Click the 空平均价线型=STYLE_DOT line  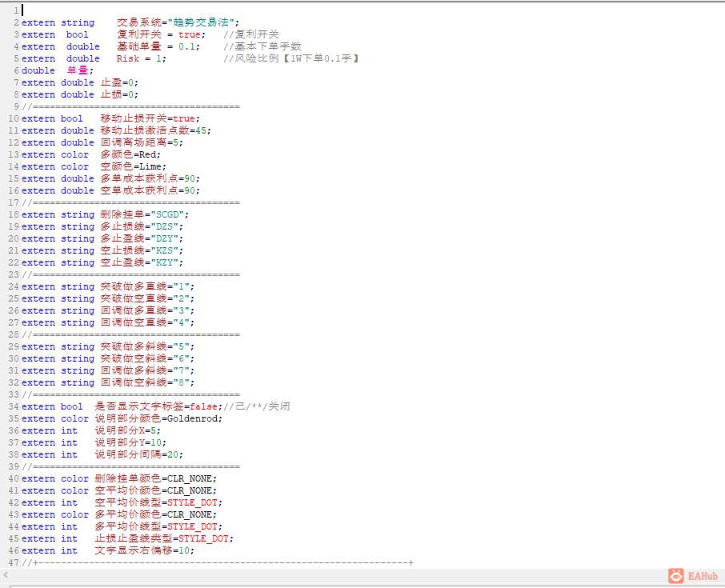pyautogui.click(x=122, y=503)
